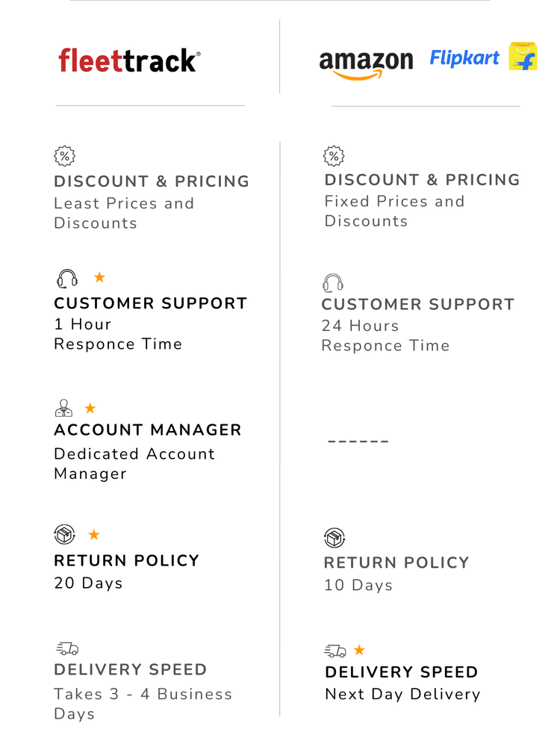This screenshot has width=560, height=747.
Task: Click the fleettrack delivery truck icon
Action: 67,648
